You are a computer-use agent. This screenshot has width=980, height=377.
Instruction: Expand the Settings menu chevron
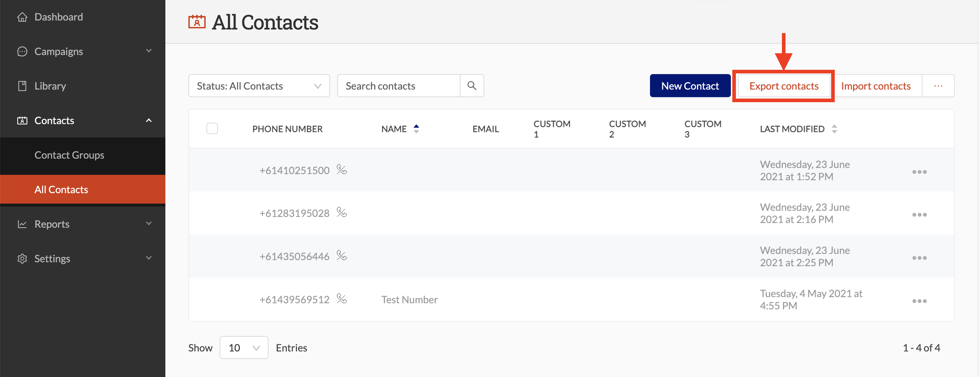(149, 258)
